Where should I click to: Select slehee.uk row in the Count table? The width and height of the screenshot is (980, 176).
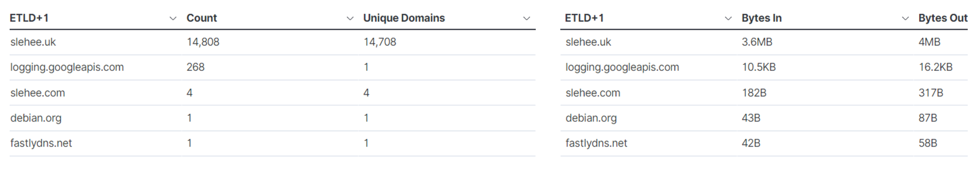(x=33, y=42)
